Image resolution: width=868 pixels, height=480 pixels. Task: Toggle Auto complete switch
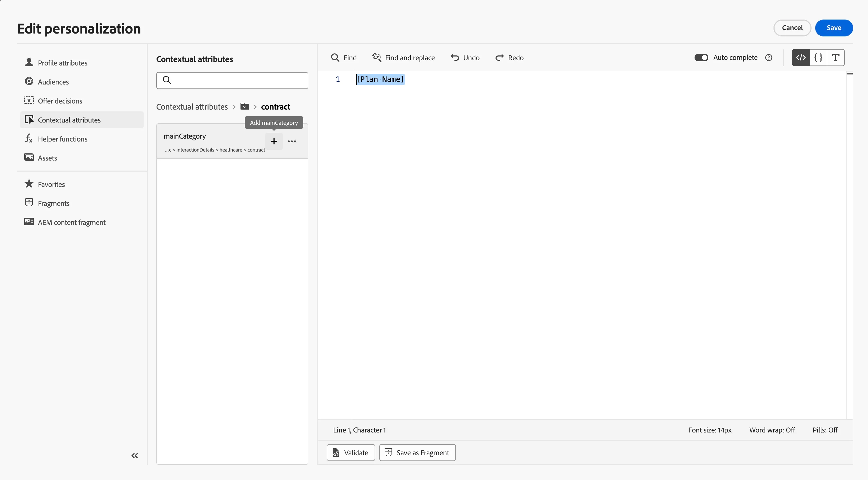tap(701, 58)
